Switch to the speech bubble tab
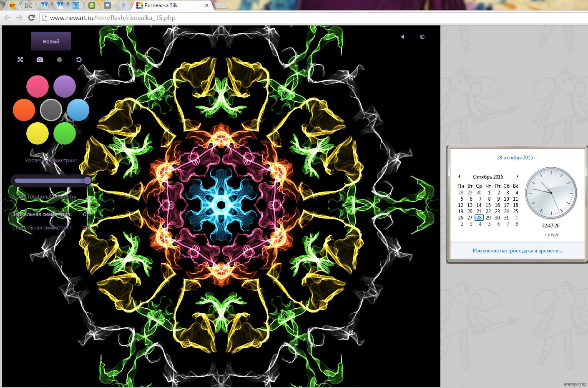 tap(107, 5)
